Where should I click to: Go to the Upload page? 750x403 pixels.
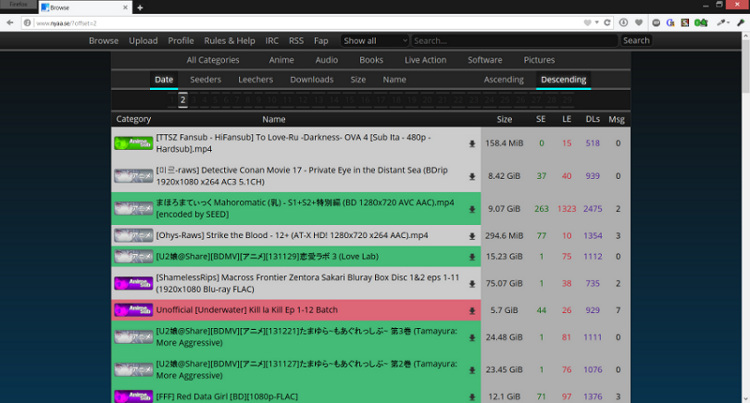[143, 41]
